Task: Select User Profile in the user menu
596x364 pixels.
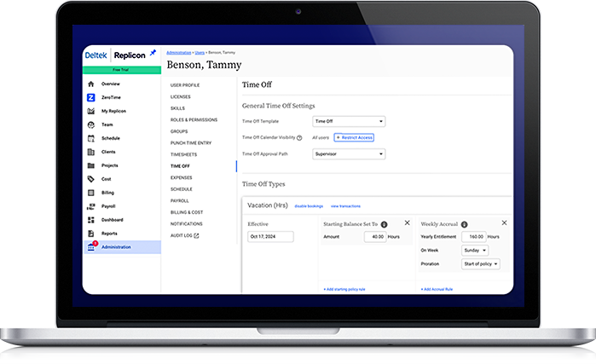Action: tap(185, 85)
